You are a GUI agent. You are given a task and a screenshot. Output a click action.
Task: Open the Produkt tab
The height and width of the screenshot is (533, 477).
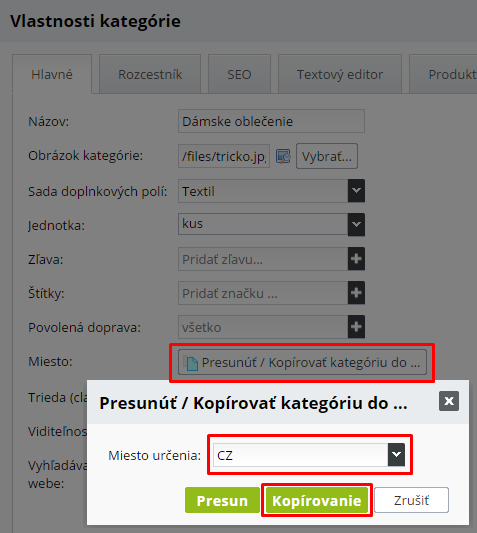click(444, 74)
